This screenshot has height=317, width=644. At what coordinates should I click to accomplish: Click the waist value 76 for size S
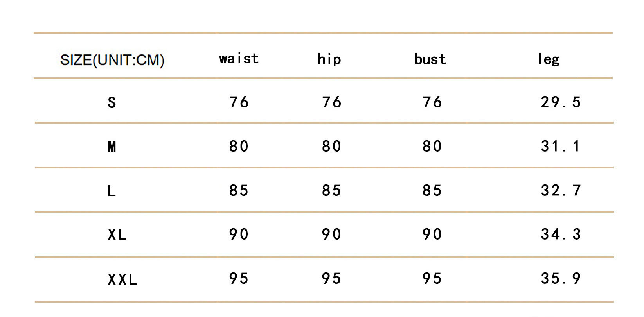click(239, 102)
